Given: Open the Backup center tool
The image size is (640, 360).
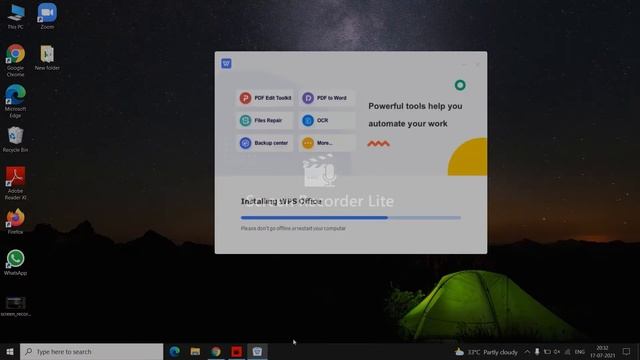Looking at the screenshot, I should [264, 143].
